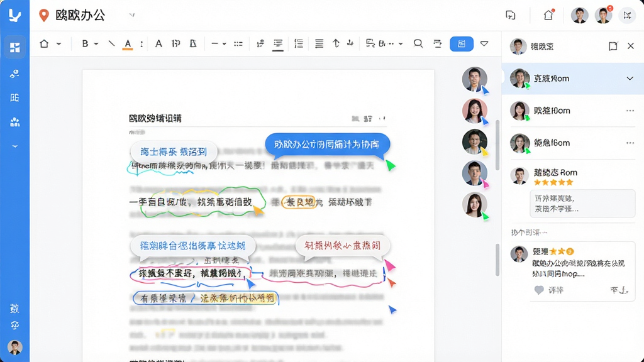Select the fifth collaborator avatar with the green cursor
This screenshot has height=362, width=644.
475,205
